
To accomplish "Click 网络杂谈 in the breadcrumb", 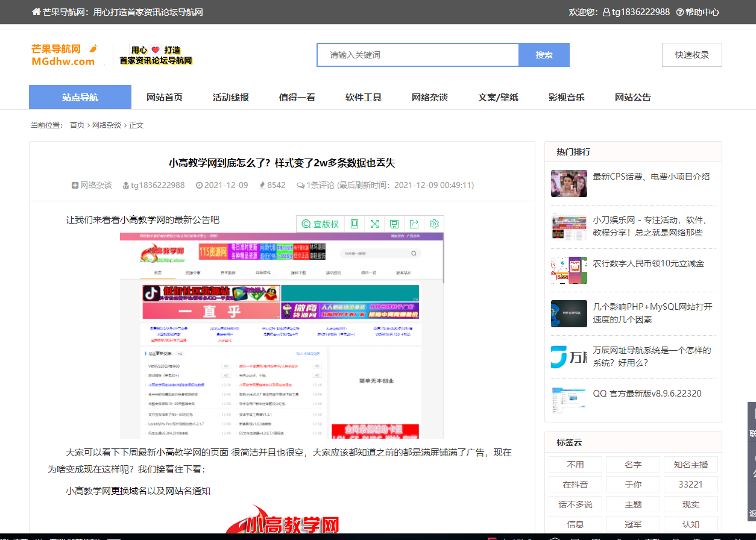I will [107, 125].
